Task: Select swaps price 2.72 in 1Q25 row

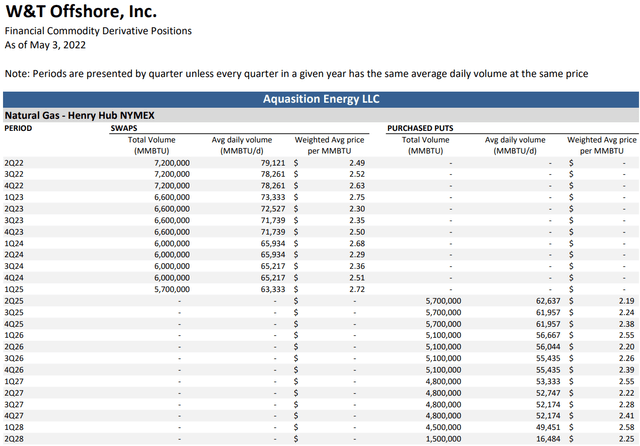Action: pos(357,289)
